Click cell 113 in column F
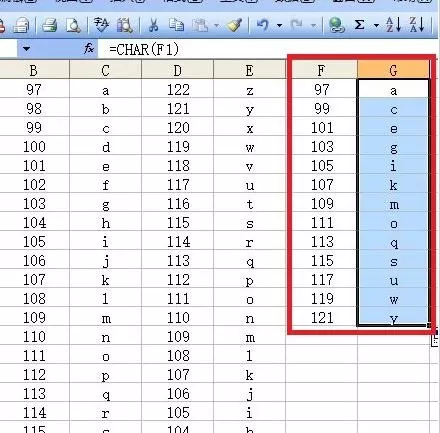Screen dimensions: 440x433 click(x=322, y=241)
